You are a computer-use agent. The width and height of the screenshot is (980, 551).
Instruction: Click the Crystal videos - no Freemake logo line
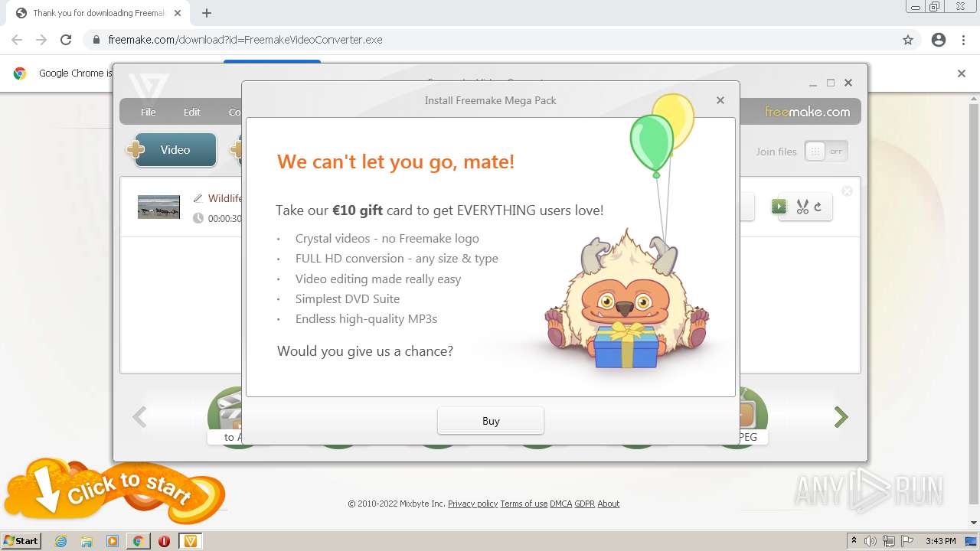(x=387, y=238)
